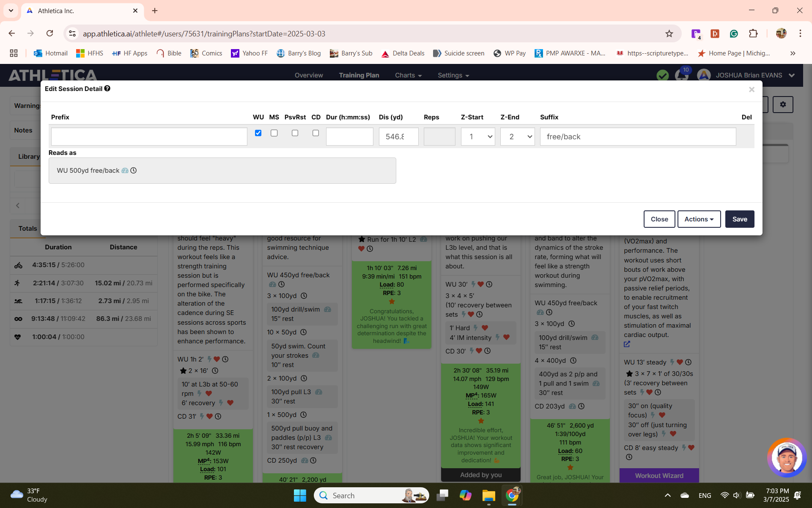Viewport: 812px width, 508px height.
Task: Uncheck the WU checkbox
Action: tap(258, 133)
